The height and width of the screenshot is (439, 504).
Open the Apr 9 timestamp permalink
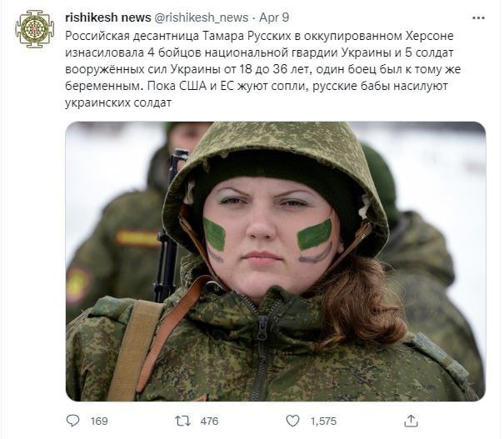(274, 17)
